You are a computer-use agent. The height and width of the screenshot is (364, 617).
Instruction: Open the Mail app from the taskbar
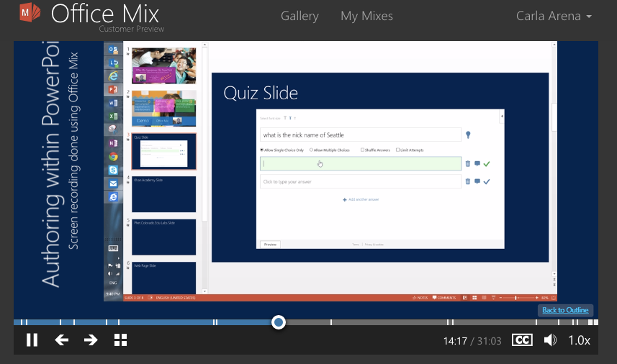[x=113, y=183]
